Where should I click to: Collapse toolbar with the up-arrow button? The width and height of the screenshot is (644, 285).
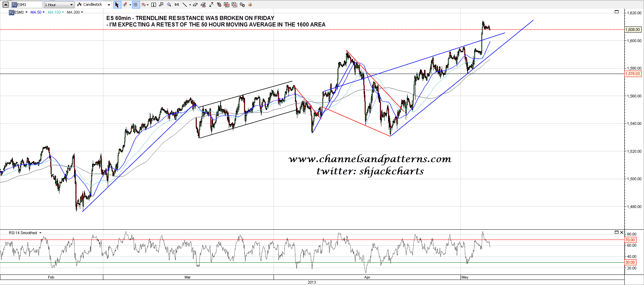point(5,5)
